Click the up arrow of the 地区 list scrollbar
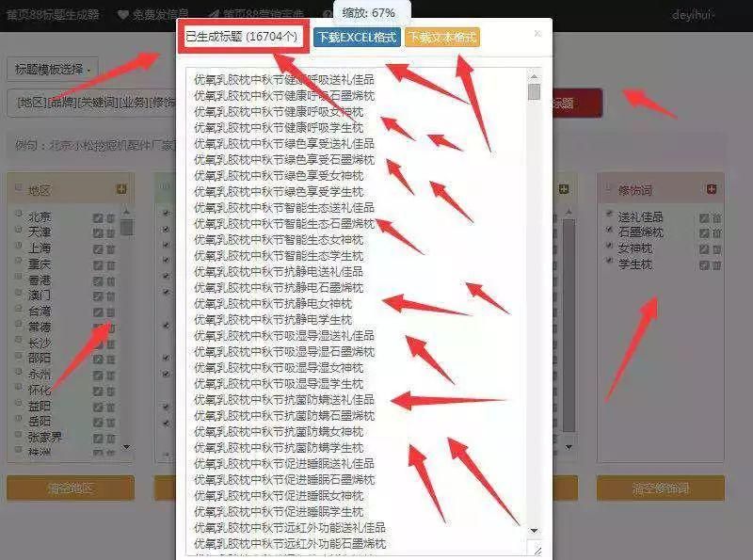Screen dimensions: 753x560 [x=126, y=212]
